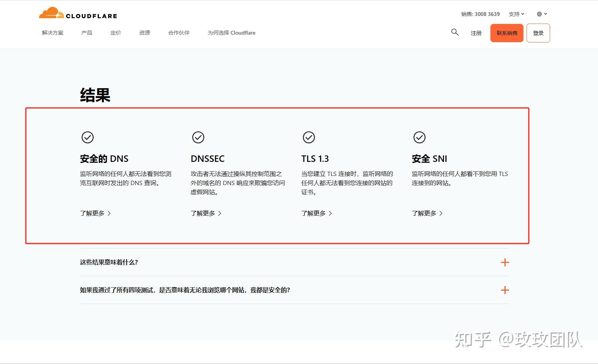The width and height of the screenshot is (598, 364).
Task: Click the TLS 1.3 heading
Action: (x=315, y=158)
